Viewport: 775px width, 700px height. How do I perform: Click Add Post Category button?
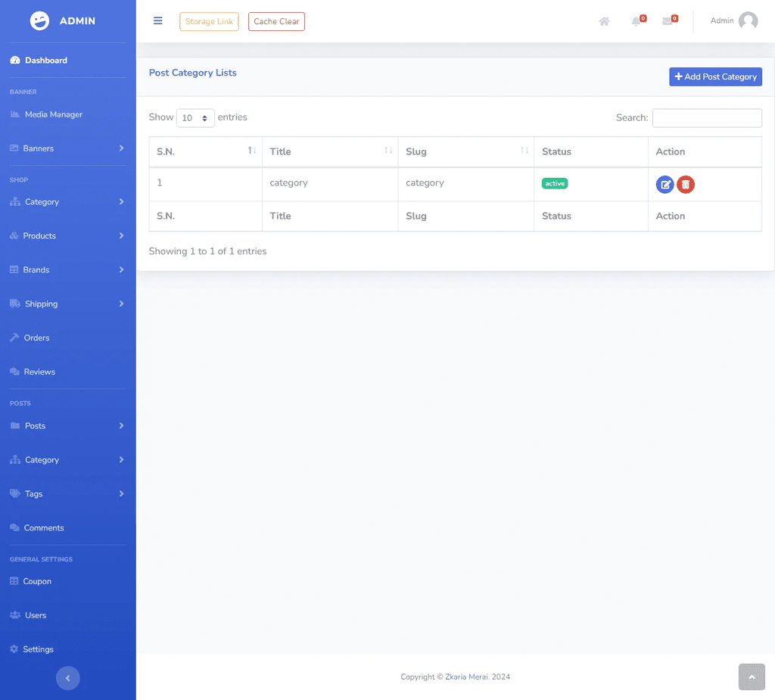pos(715,76)
